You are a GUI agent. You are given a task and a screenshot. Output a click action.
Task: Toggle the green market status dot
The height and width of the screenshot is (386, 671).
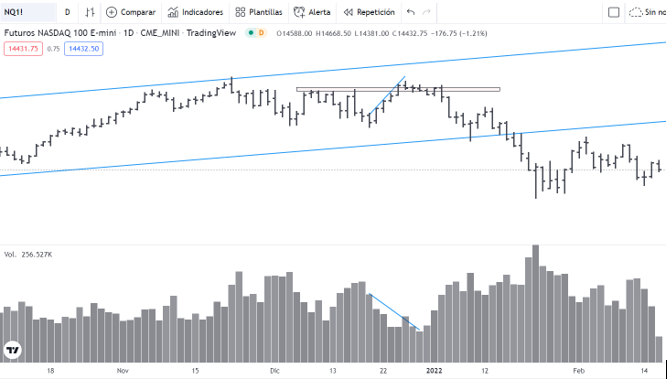[251, 33]
